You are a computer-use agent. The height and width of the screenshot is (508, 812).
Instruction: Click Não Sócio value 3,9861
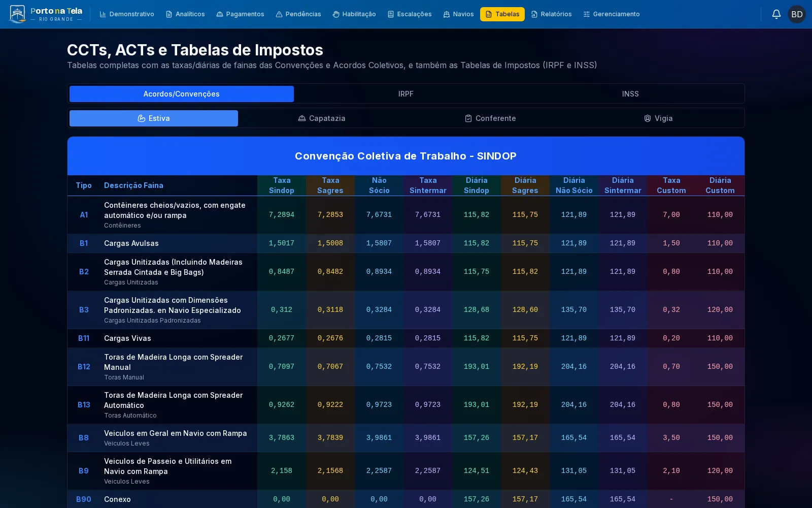click(x=379, y=438)
